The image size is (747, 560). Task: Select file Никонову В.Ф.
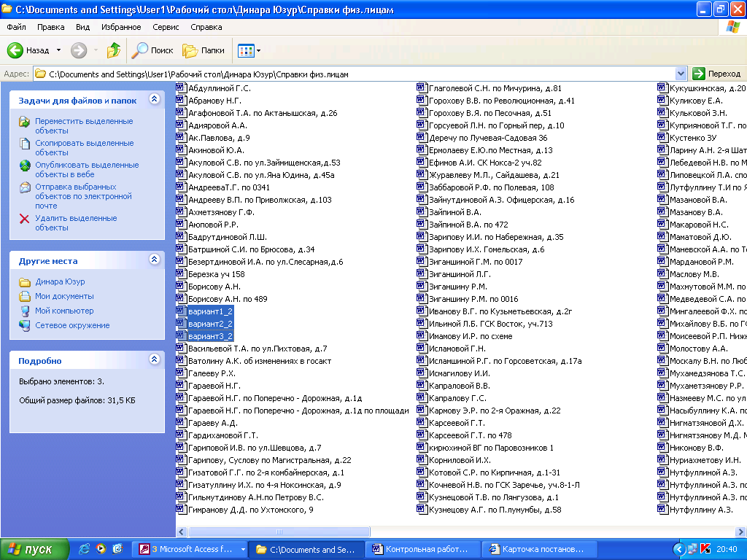pos(696,448)
